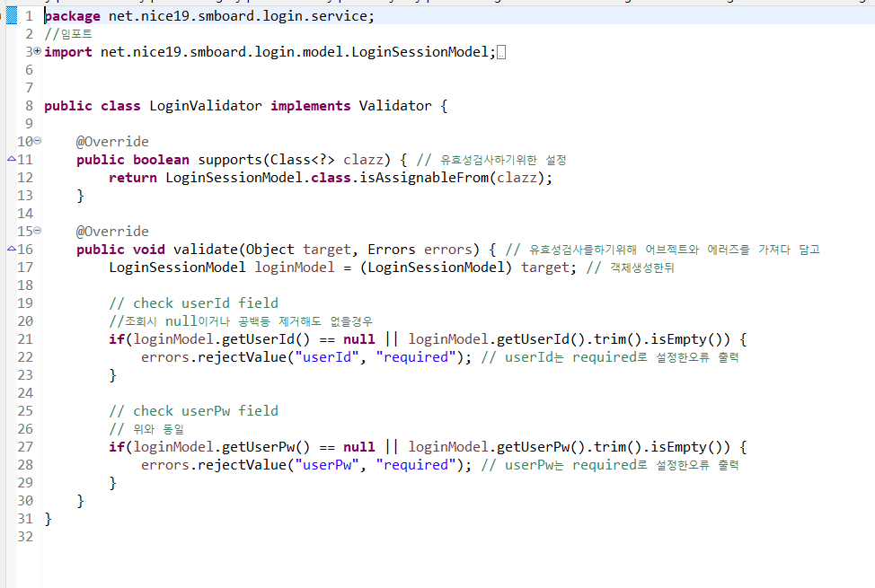Click the 'null' keyword on line 21

point(358,338)
